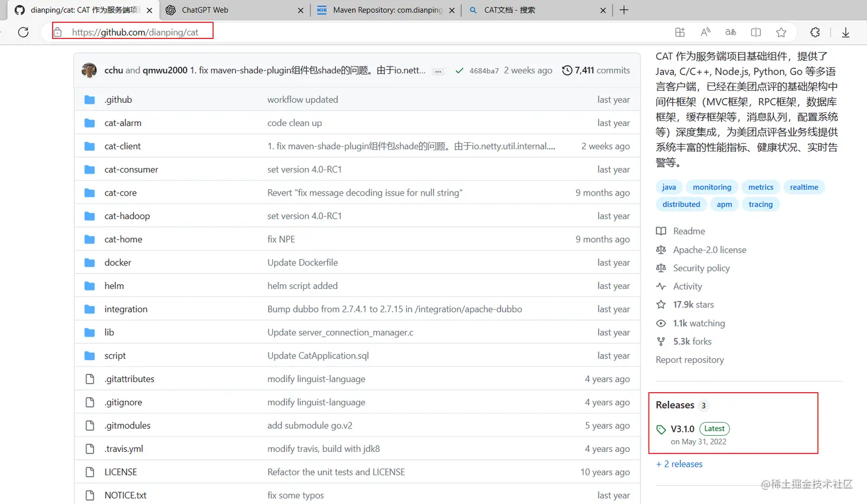Image resolution: width=867 pixels, height=504 pixels.
Task: Click the grid apps icon left of read aloud
Action: 680,32
